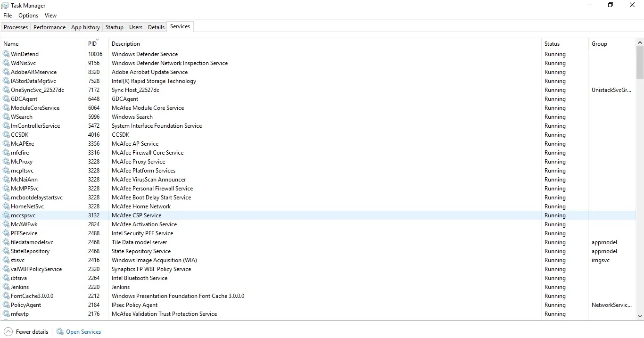Sort by the PID column header
The width and height of the screenshot is (644, 338).
pyautogui.click(x=97, y=43)
